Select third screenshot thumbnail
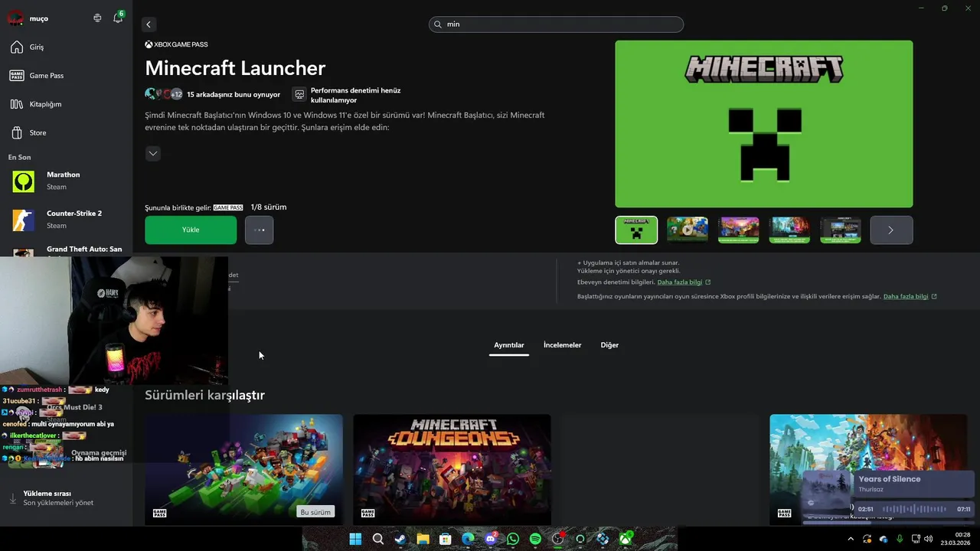 click(739, 230)
